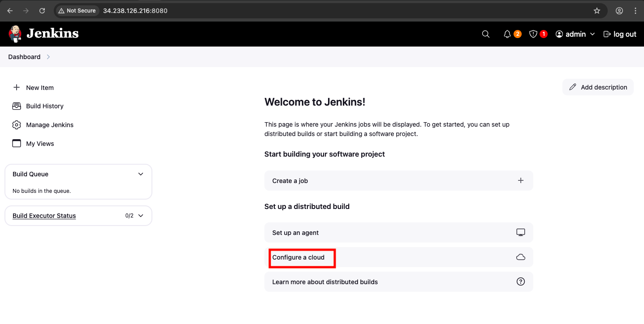Screen dimensions: 644x324
Task: Click the orange notification count badge
Action: [518, 34]
